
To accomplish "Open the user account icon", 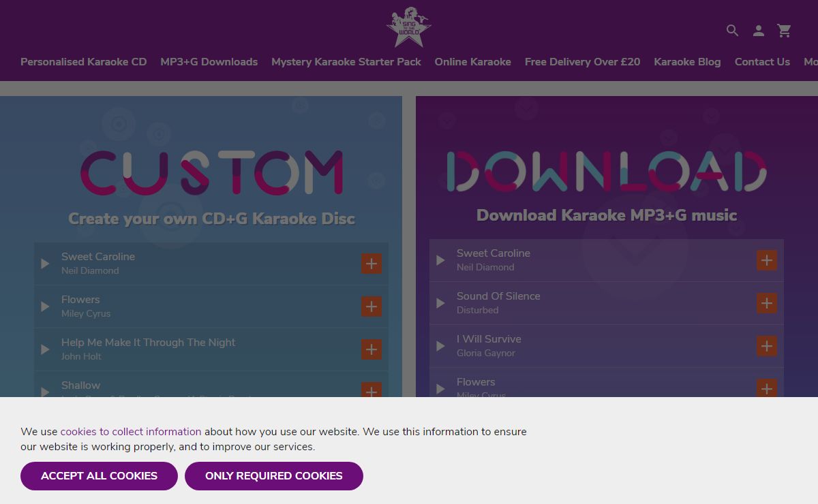I will pyautogui.click(x=758, y=30).
